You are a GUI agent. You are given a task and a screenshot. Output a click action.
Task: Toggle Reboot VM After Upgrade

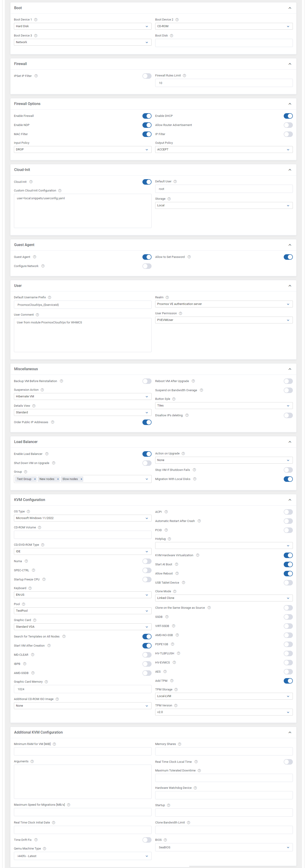click(288, 381)
